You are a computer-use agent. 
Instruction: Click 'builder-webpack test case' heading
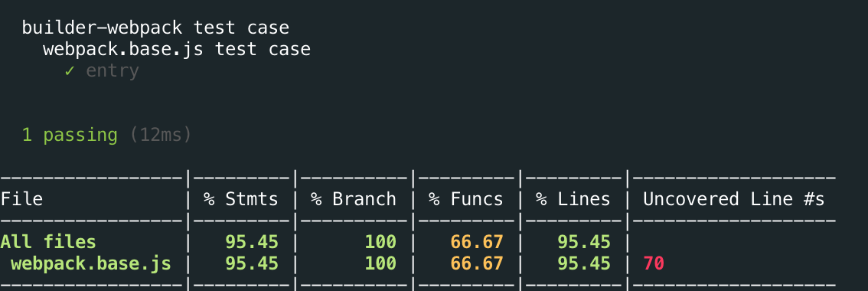(155, 28)
